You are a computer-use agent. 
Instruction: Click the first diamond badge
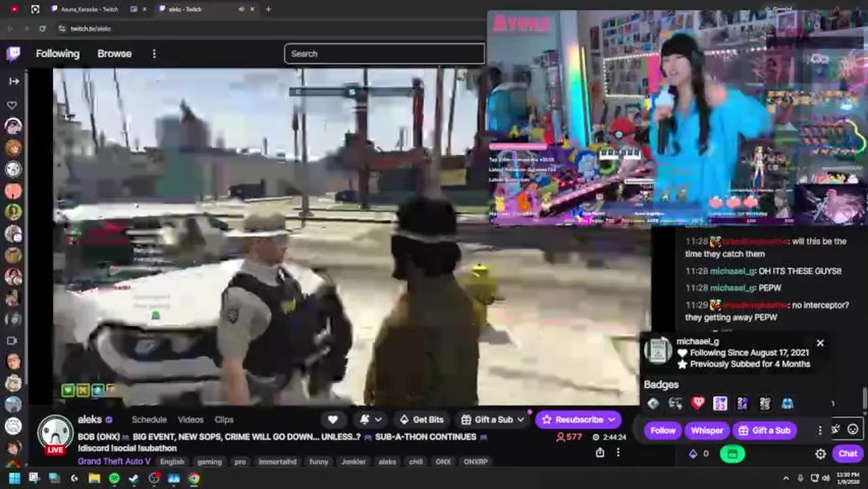pyautogui.click(x=653, y=403)
